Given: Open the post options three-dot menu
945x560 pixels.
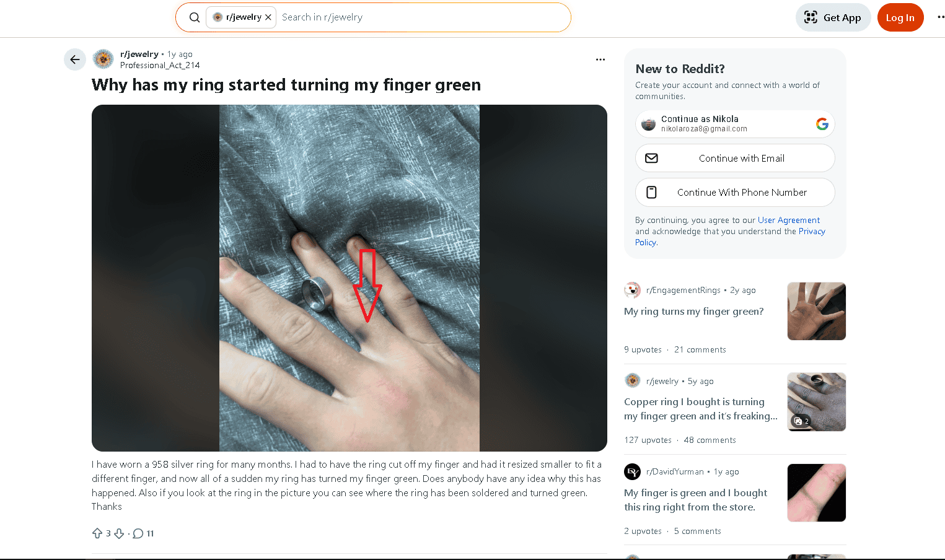Looking at the screenshot, I should tap(600, 59).
